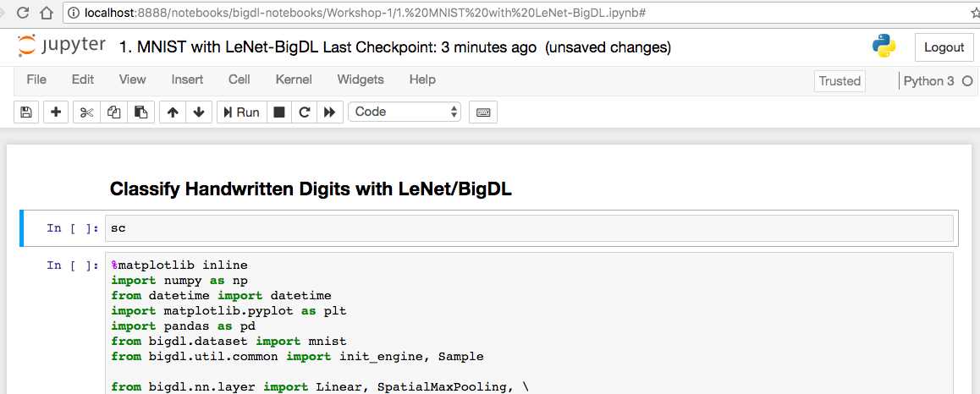Save and checkpoint with floppy icon

[x=25, y=112]
